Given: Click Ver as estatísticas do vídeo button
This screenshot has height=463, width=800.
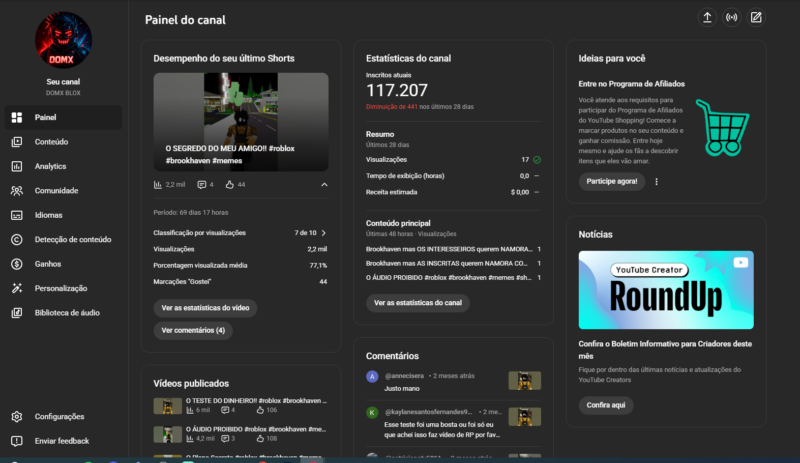Looking at the screenshot, I should pos(205,307).
